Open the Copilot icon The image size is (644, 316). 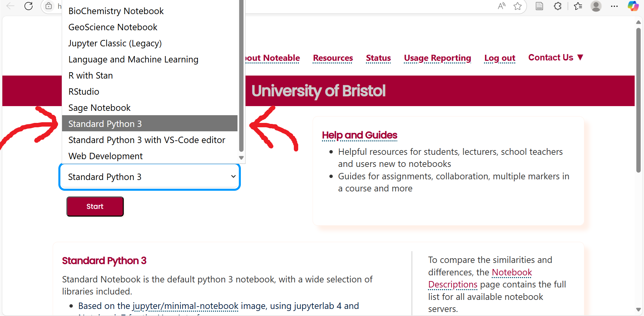click(633, 6)
